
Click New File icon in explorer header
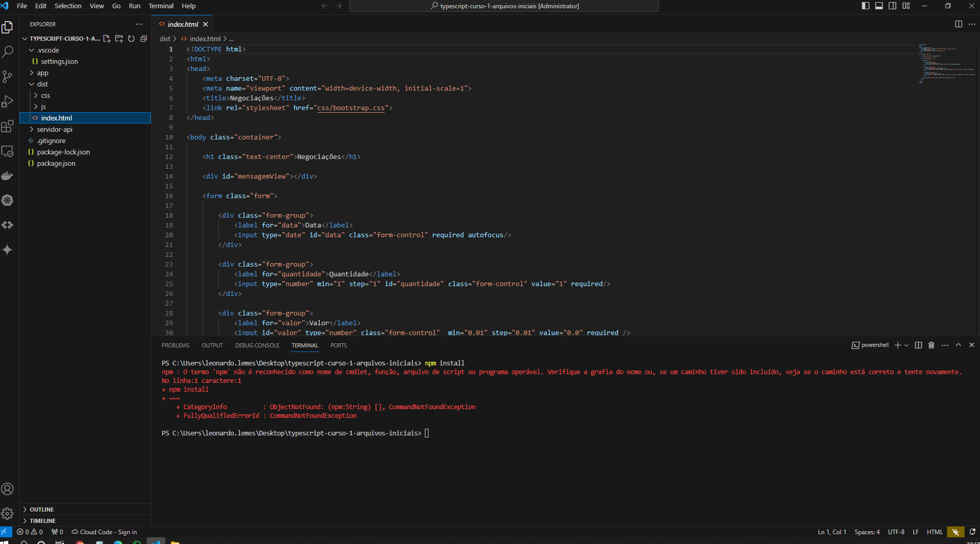click(x=107, y=39)
